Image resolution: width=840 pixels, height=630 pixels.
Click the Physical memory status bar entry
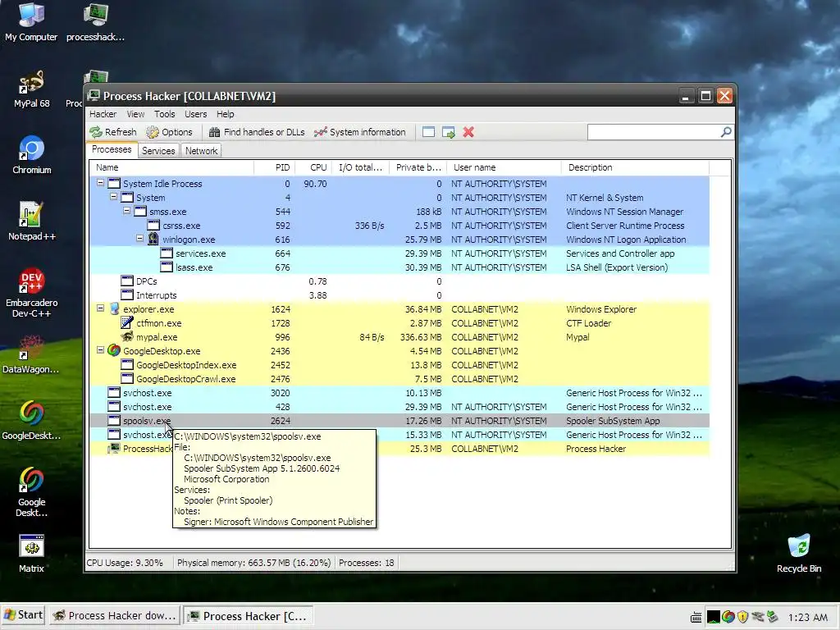(254, 563)
